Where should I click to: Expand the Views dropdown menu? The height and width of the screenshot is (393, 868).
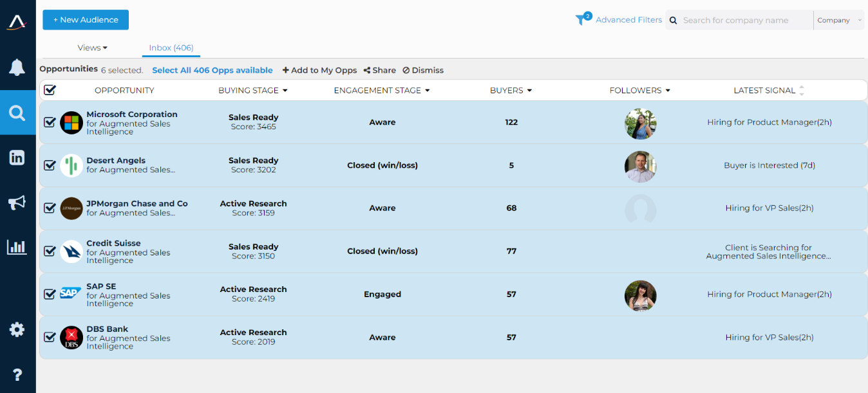(92, 48)
